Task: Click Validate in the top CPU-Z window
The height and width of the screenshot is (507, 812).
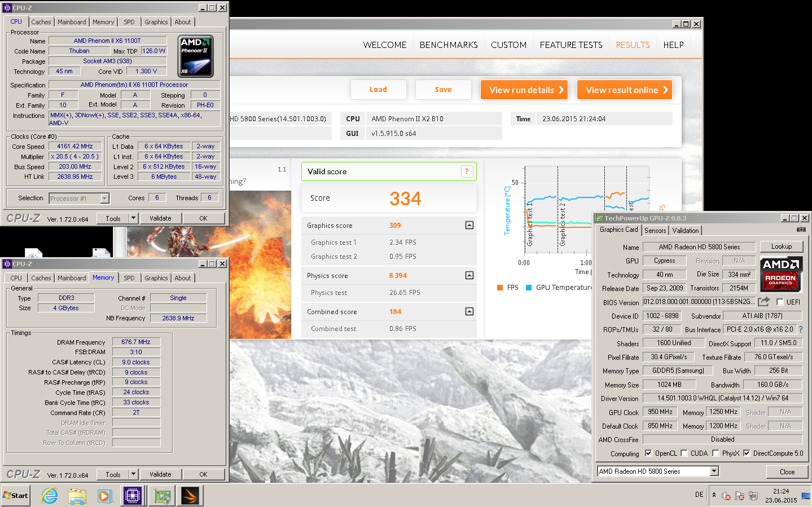Action: click(x=160, y=218)
